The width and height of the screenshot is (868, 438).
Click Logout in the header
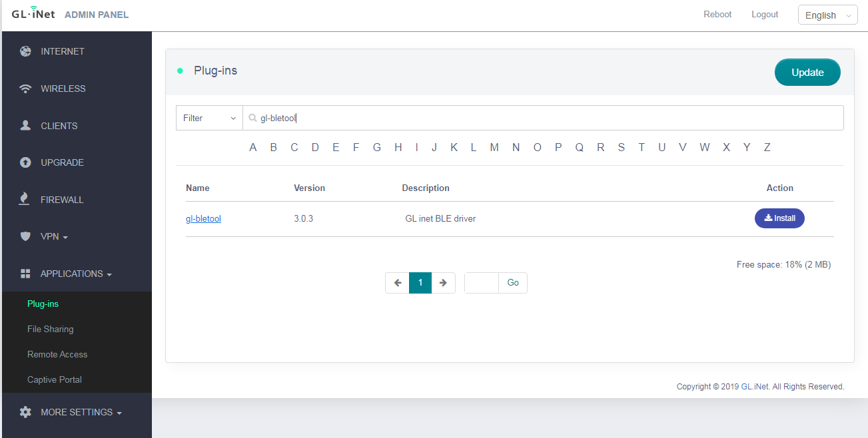click(x=765, y=15)
